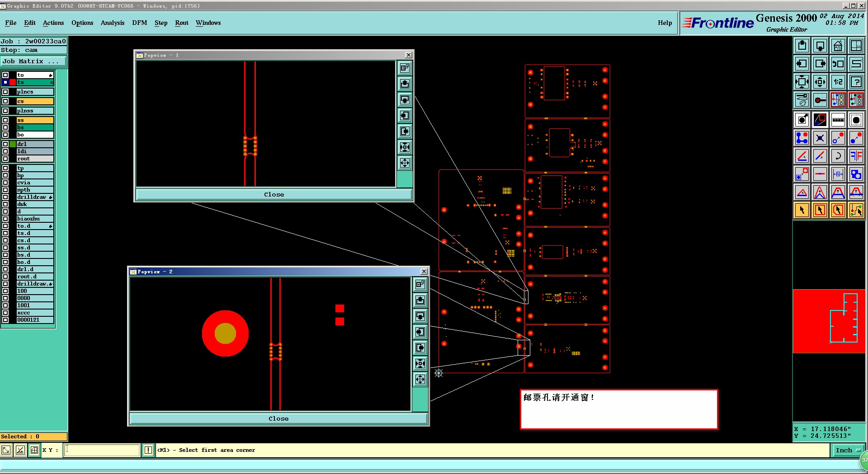Click the X Y coordinate input field
This screenshot has width=868, height=474.
pyautogui.click(x=102, y=450)
